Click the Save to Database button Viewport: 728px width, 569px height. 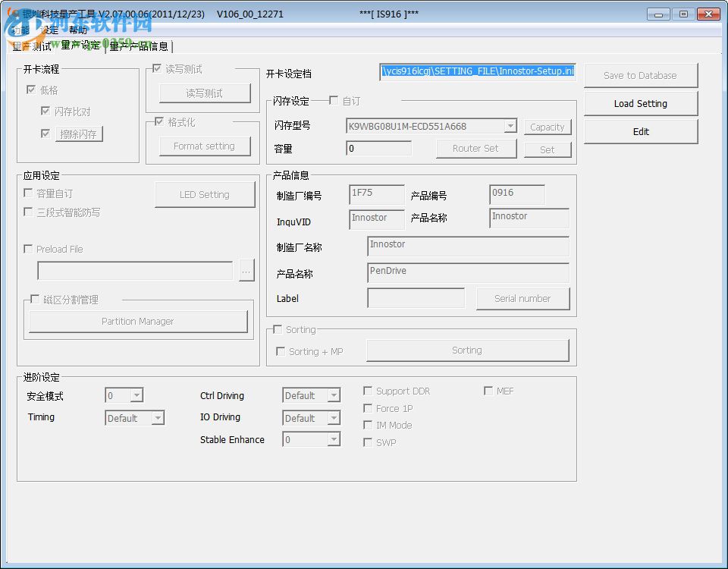(x=639, y=75)
